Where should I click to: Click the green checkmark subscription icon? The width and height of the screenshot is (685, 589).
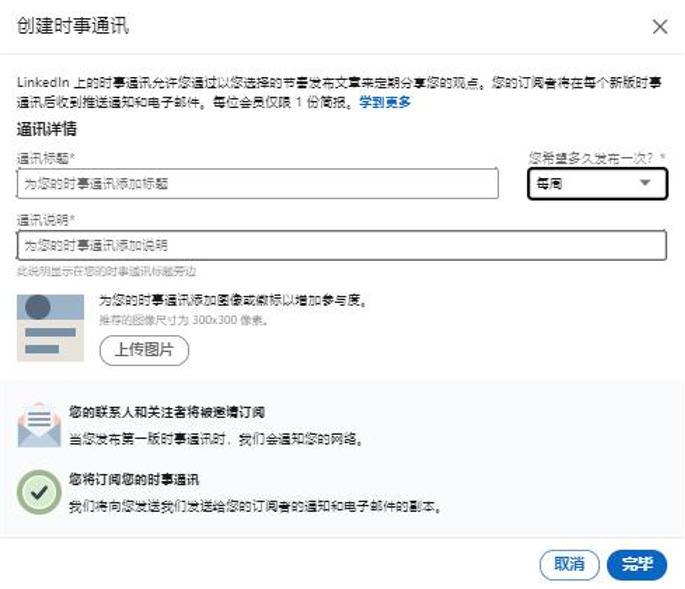[x=39, y=492]
